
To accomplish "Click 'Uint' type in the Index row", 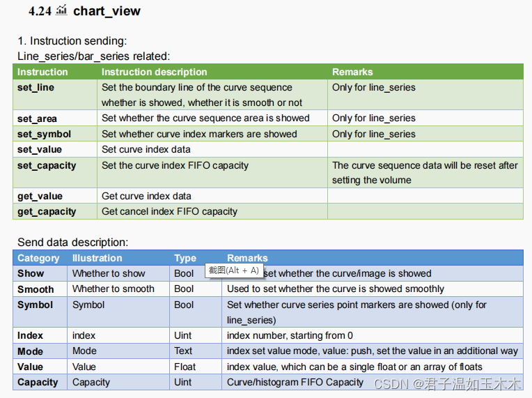I will click(183, 335).
